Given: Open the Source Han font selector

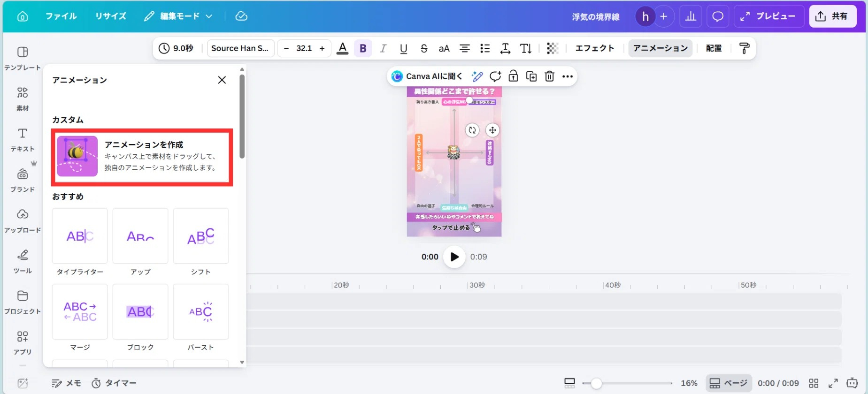Looking at the screenshot, I should point(240,48).
